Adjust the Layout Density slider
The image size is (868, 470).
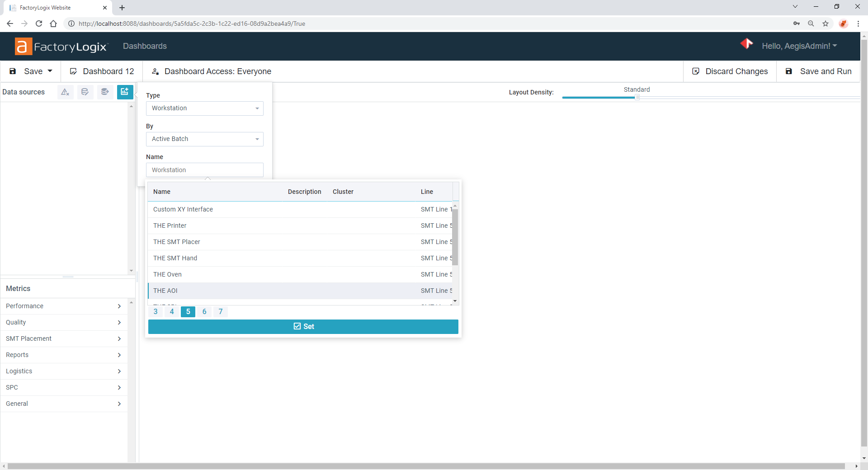pyautogui.click(x=637, y=97)
